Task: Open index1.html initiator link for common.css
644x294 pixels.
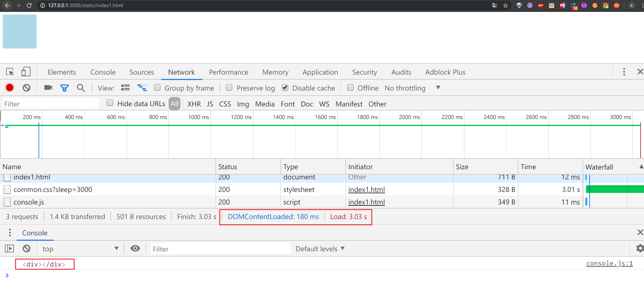Action: 366,189
